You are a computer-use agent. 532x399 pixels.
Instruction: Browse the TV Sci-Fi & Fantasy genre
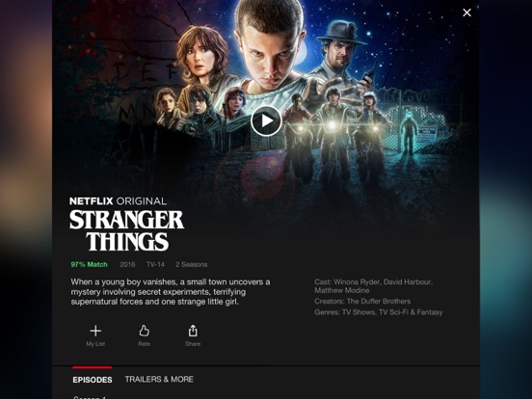click(411, 312)
